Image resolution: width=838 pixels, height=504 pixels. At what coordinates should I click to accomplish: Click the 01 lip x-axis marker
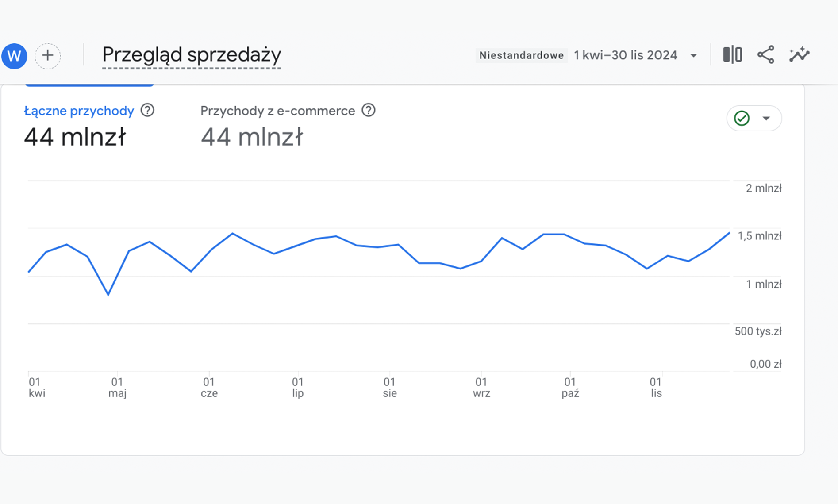298,387
